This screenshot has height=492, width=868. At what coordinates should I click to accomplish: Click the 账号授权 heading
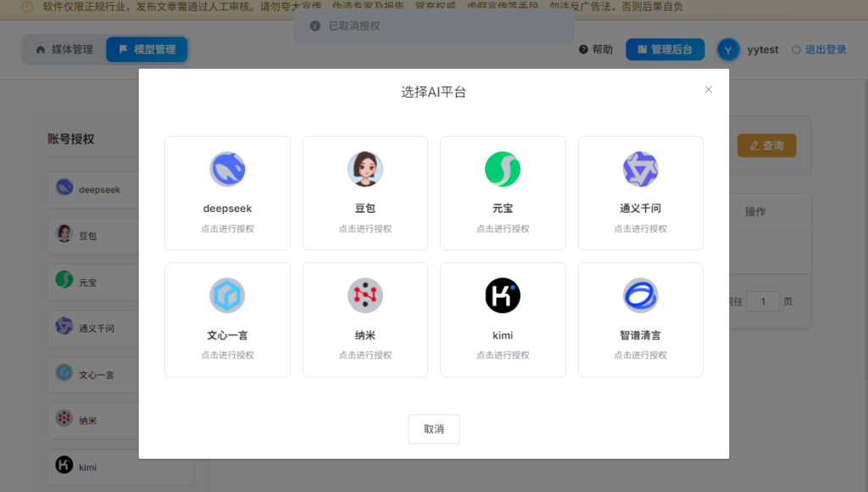[71, 139]
